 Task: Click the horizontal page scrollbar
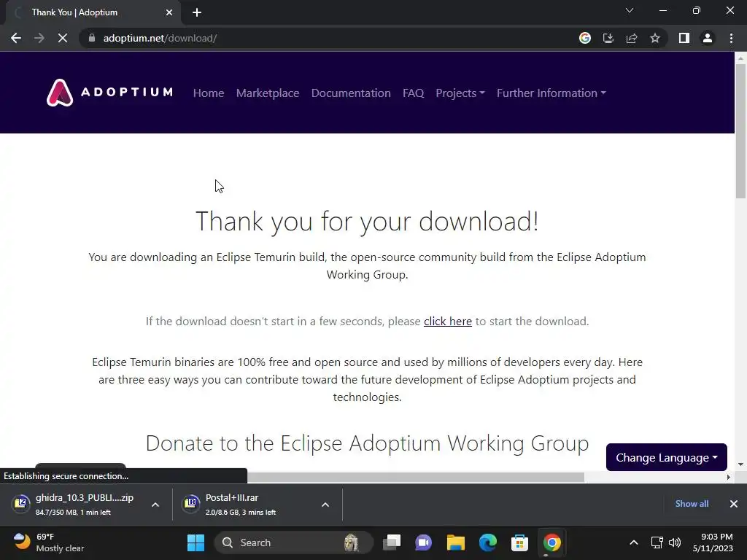(x=415, y=477)
